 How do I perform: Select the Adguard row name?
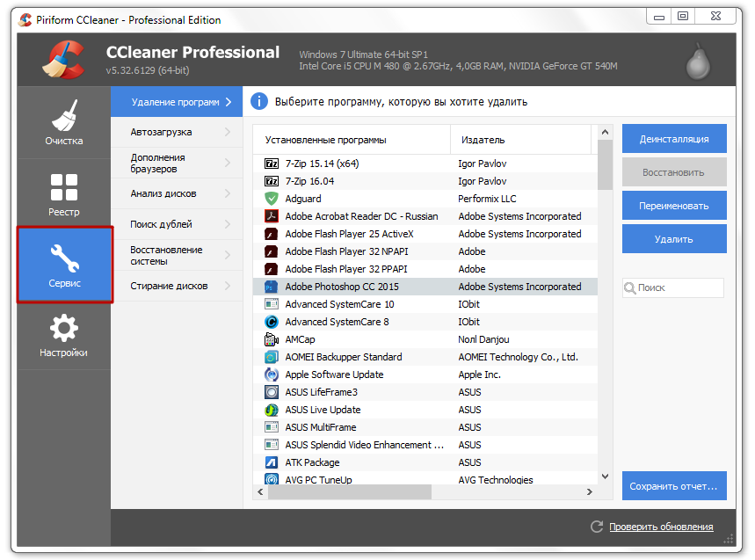click(x=303, y=199)
